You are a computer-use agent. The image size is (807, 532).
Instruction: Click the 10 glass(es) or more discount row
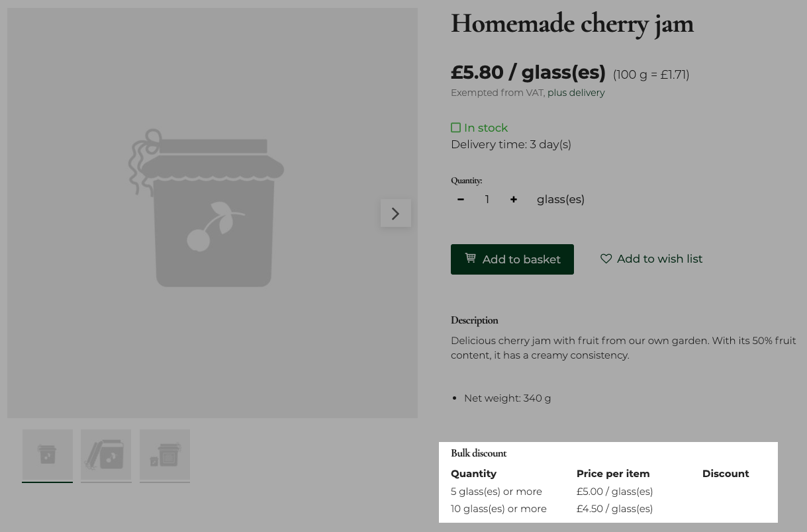coord(498,508)
